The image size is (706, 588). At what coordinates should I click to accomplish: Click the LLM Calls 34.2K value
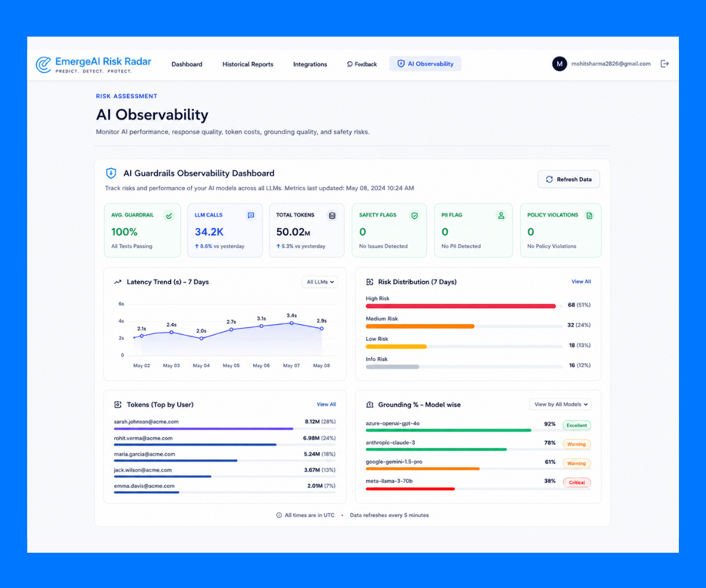point(208,232)
